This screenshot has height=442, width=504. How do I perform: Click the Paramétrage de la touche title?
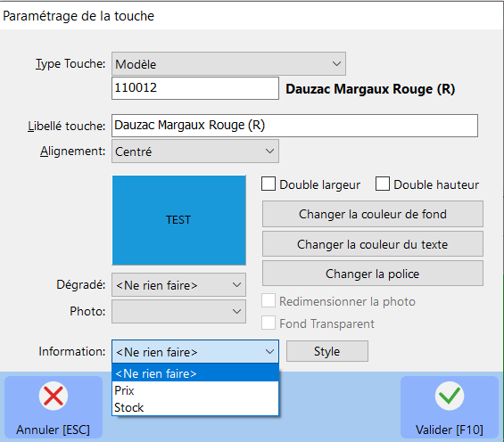click(78, 16)
